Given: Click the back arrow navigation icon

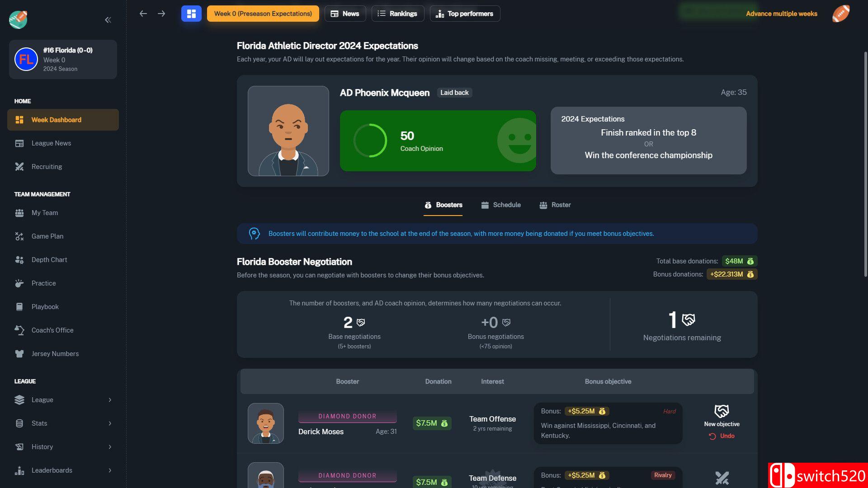Looking at the screenshot, I should click(143, 14).
